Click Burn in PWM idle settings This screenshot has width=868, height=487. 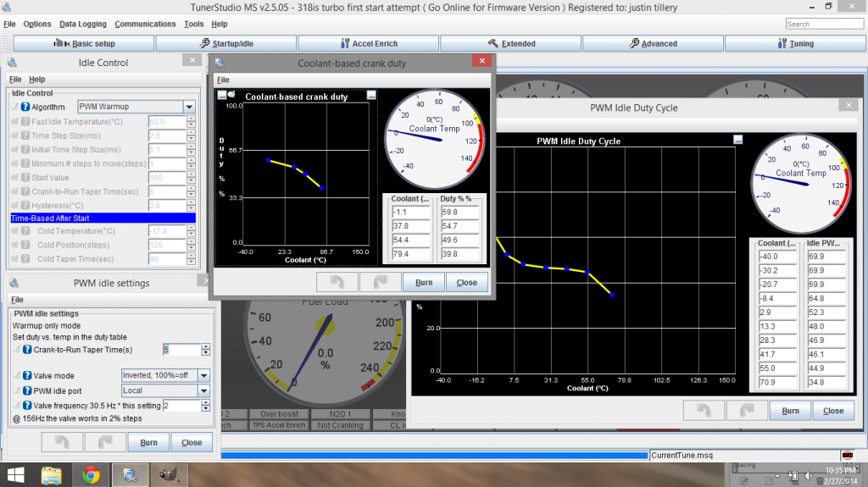148,442
